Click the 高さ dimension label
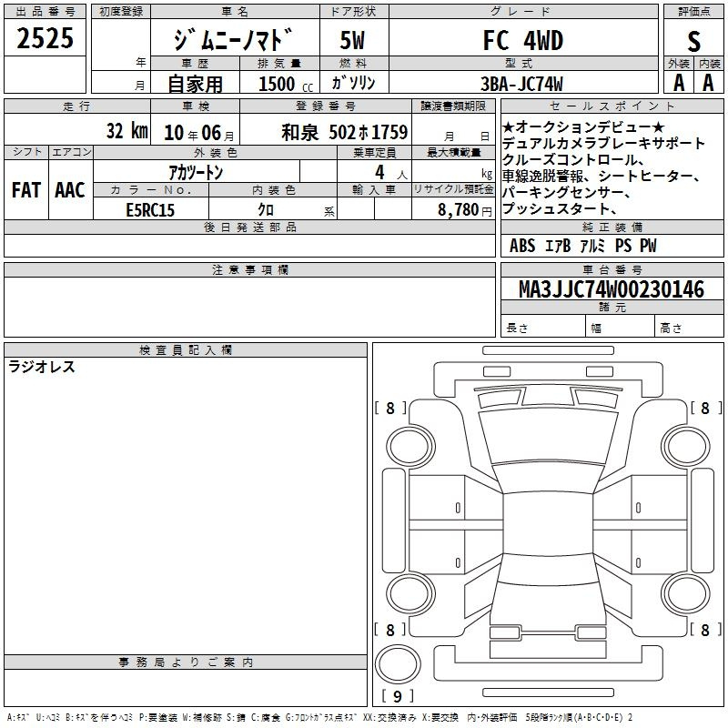The width and height of the screenshot is (728, 728). [x=671, y=329]
